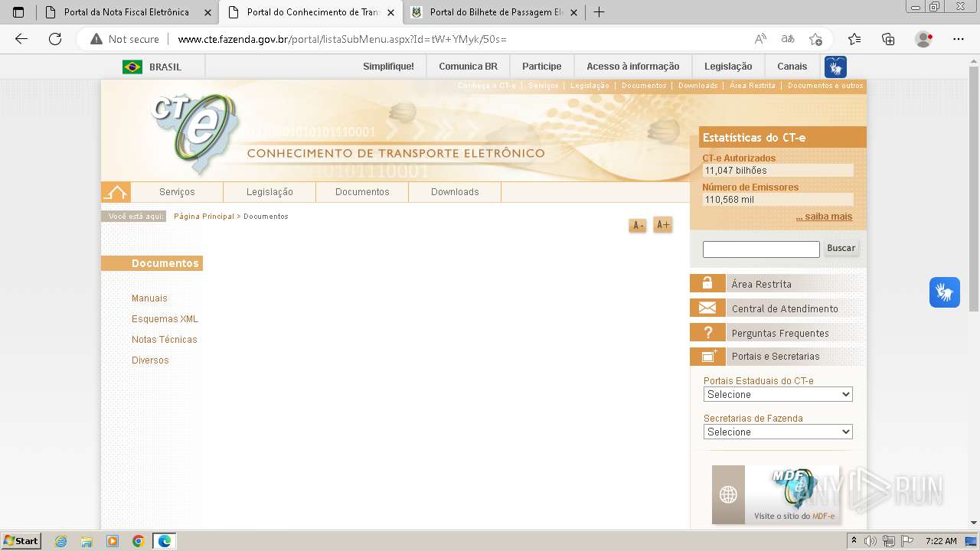Open VLibras accessibility icon in the top bar
Viewport: 980px width, 551px height.
point(835,67)
